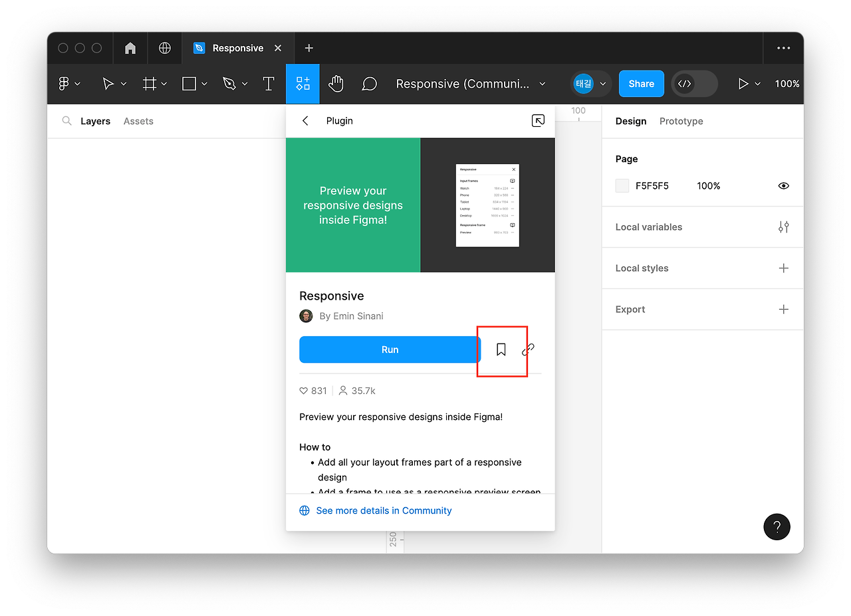Image resolution: width=851 pixels, height=616 pixels.
Task: Switch to the Design tab
Action: click(x=631, y=121)
